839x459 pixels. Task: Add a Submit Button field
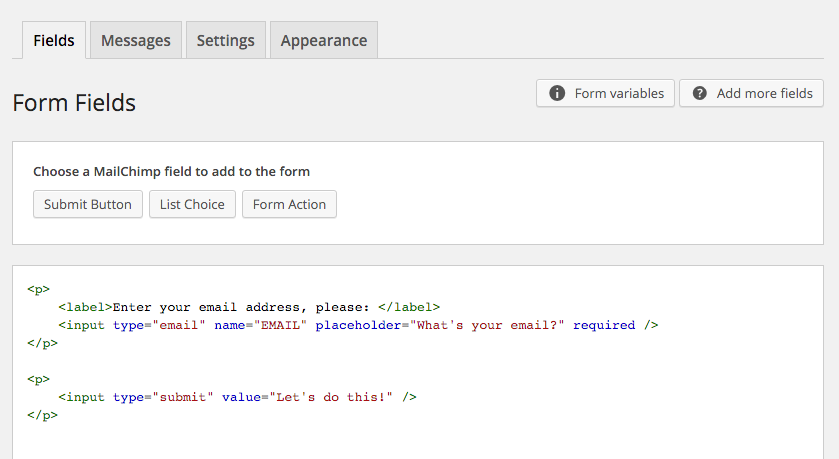88,204
